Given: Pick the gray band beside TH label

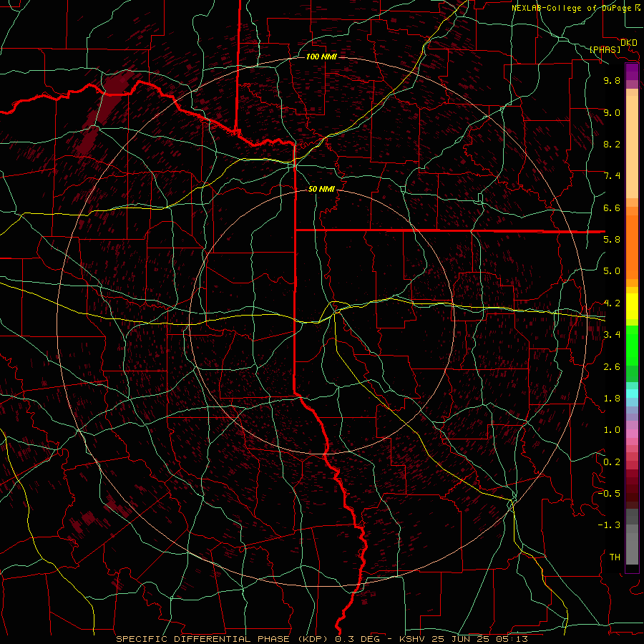Looking at the screenshot, I should (x=632, y=548).
